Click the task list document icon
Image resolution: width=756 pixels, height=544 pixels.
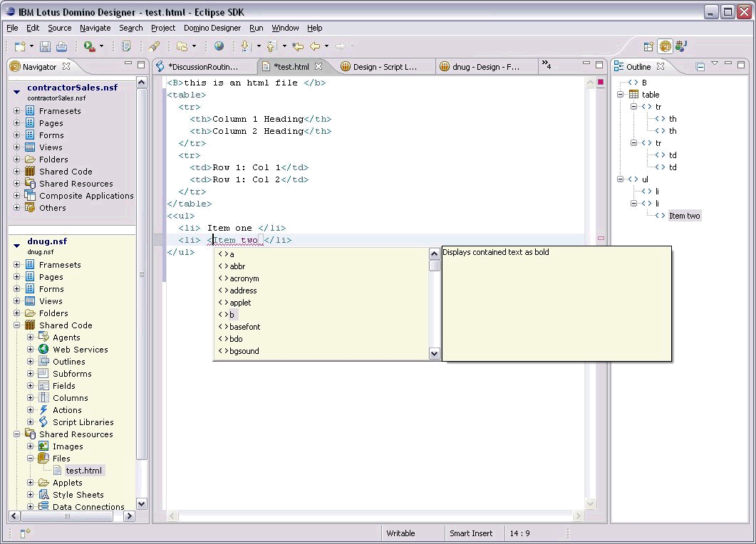pos(126,46)
